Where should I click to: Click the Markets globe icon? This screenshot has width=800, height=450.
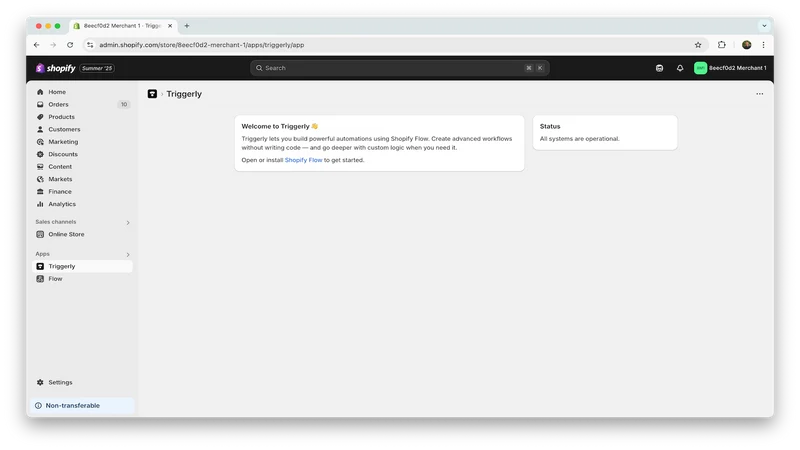click(x=40, y=179)
